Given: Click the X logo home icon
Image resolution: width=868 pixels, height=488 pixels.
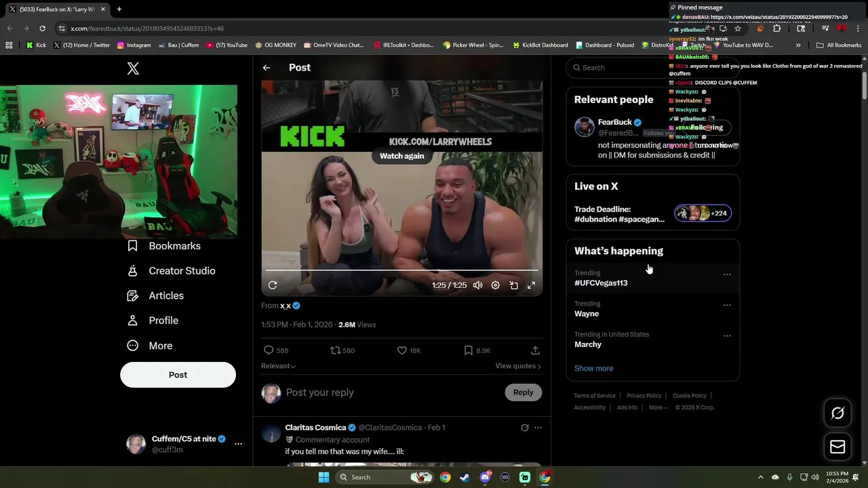Looking at the screenshot, I should 133,68.
